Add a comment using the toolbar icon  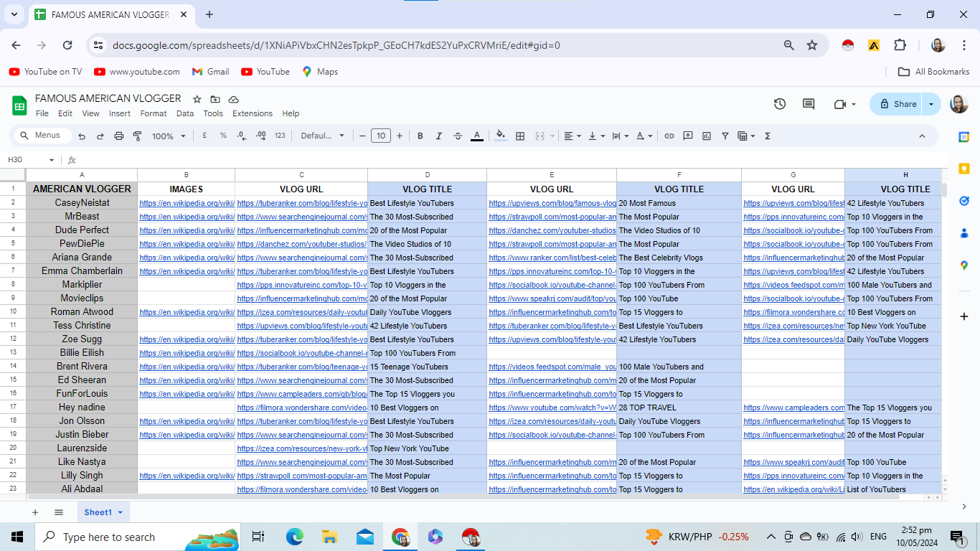[688, 136]
